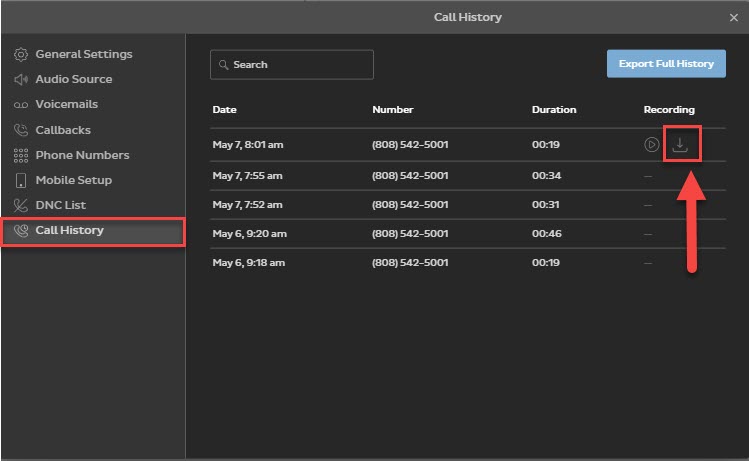Screen dimensions: 749x461
Task: Play the May 7, 8:01 am recording
Action: point(651,144)
